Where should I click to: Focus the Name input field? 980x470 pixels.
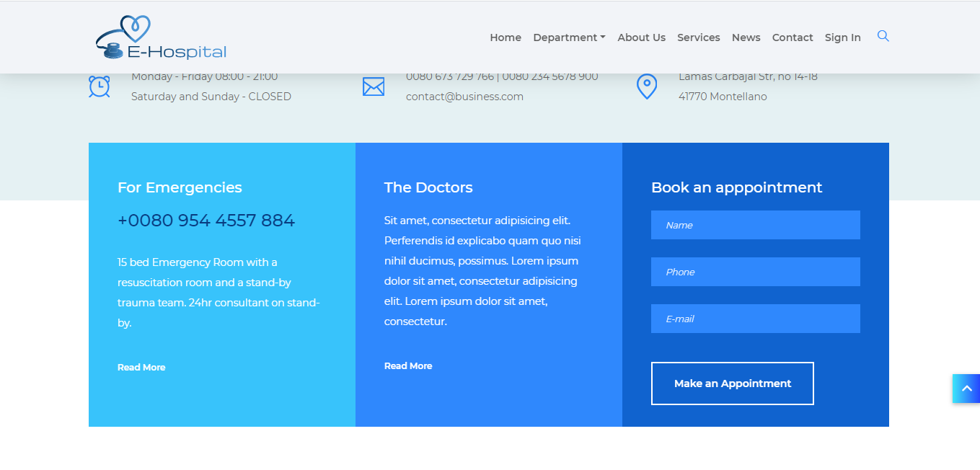755,225
